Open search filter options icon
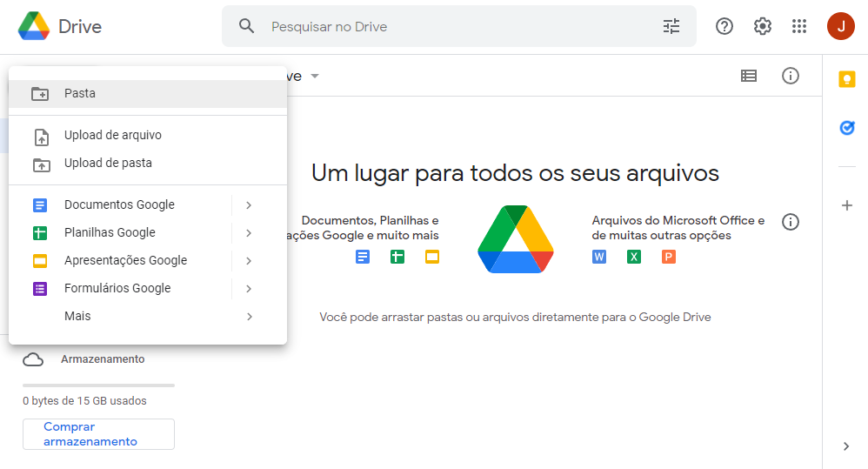The image size is (868, 469). (x=671, y=26)
